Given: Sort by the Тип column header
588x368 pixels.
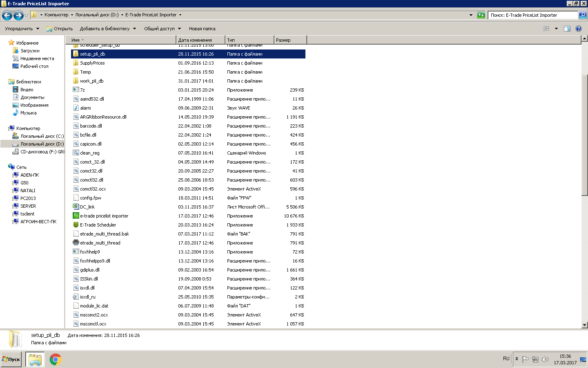Looking at the screenshot, I should point(249,40).
